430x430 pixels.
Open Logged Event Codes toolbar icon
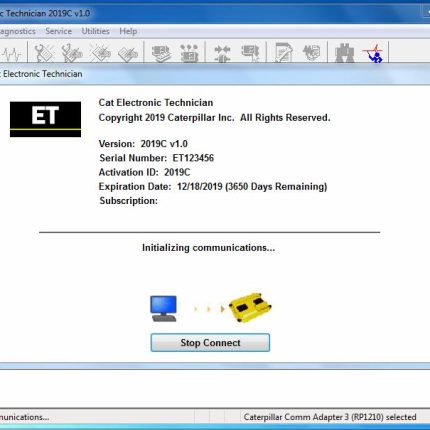click(128, 53)
